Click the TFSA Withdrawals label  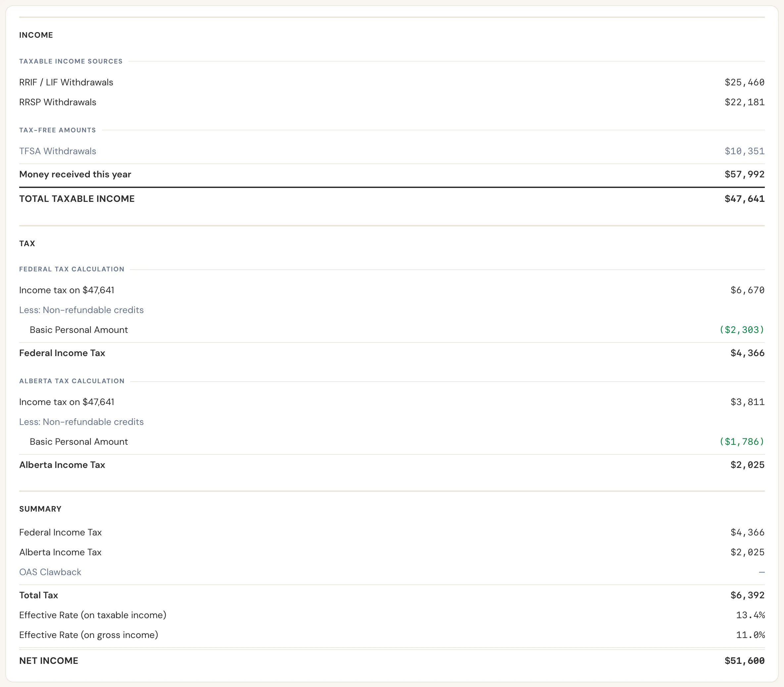58,151
